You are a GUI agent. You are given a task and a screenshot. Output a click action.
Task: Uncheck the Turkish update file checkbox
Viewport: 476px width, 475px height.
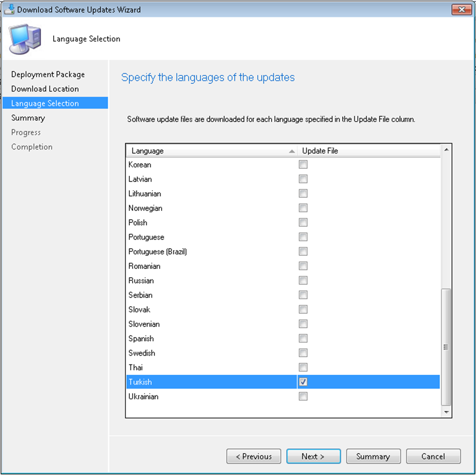(303, 382)
